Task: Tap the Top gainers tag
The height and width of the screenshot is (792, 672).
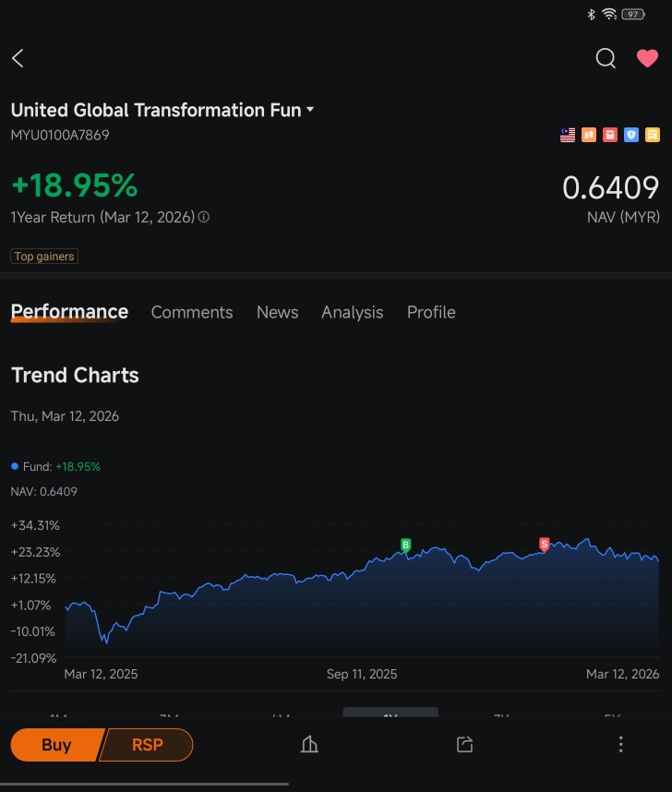Action: tap(44, 256)
